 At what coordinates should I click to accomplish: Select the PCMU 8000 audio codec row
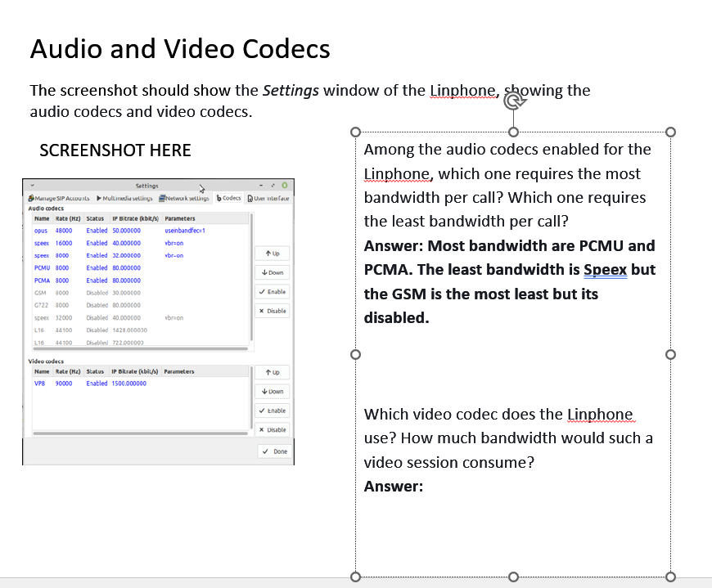tap(141, 267)
